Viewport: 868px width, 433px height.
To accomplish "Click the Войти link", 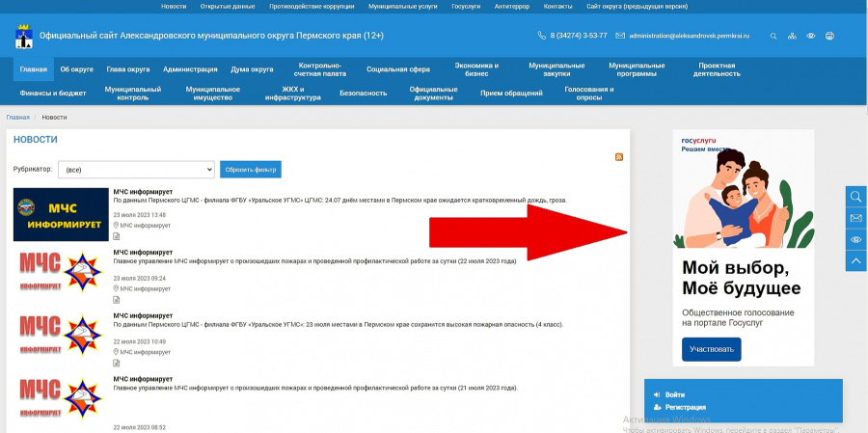I will point(675,394).
